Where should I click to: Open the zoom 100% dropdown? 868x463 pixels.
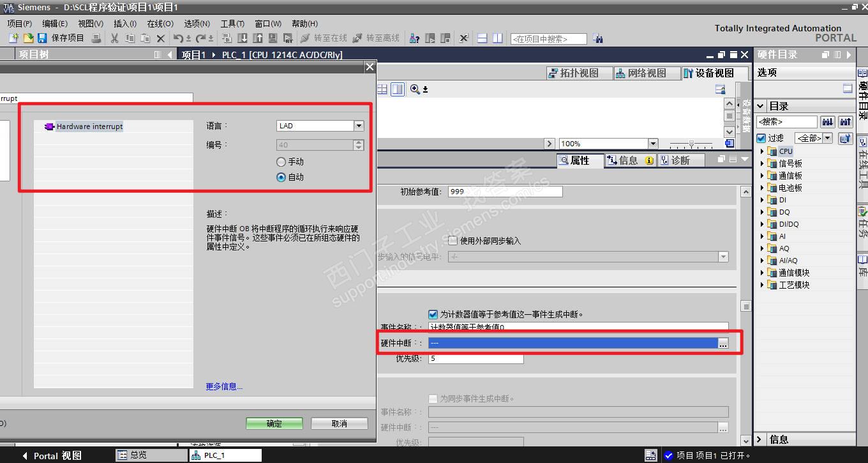[653, 144]
